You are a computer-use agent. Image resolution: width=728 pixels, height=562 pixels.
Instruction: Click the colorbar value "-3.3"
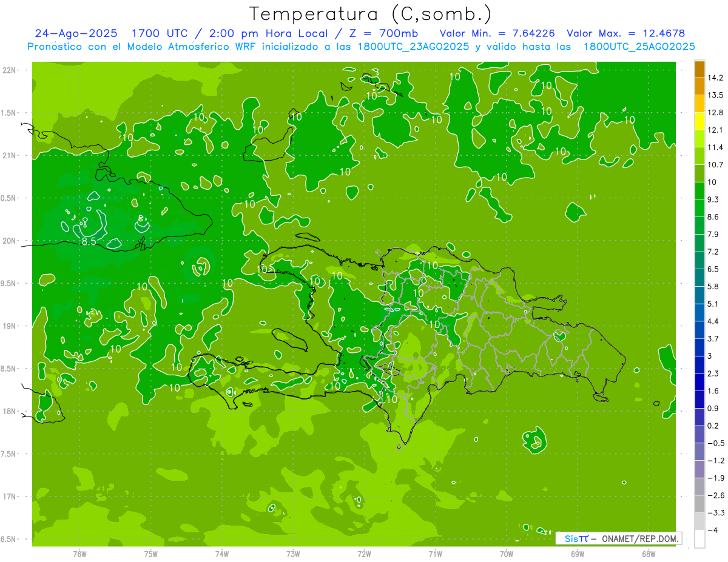point(716,512)
